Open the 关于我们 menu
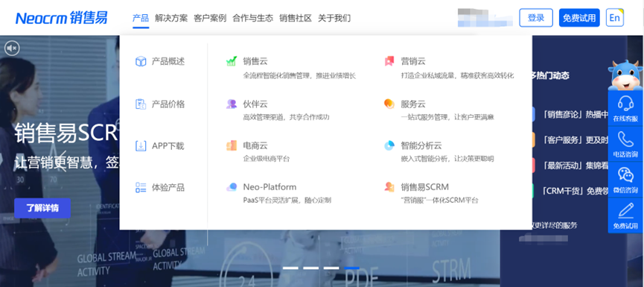The image size is (644, 287). [334, 18]
